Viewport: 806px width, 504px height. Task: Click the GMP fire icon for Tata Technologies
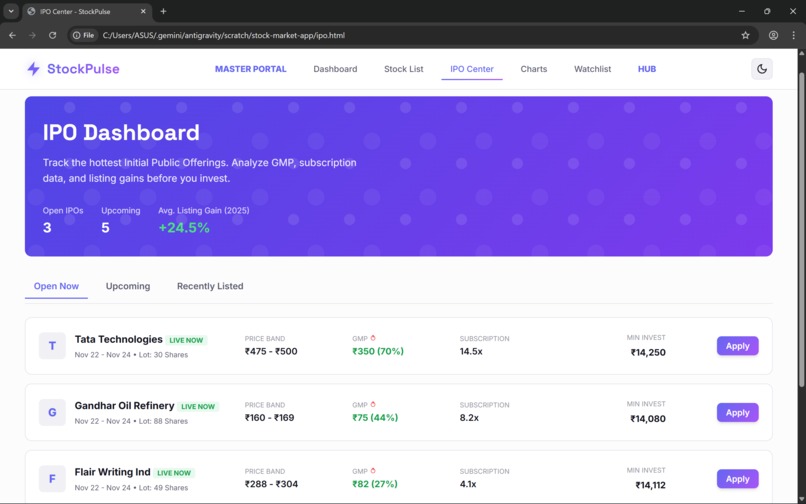(373, 338)
